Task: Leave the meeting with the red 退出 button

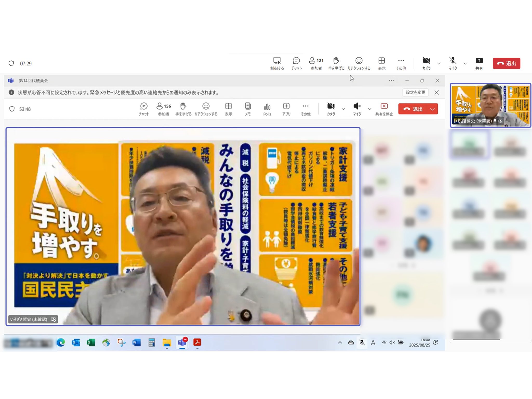Action: tap(506, 63)
